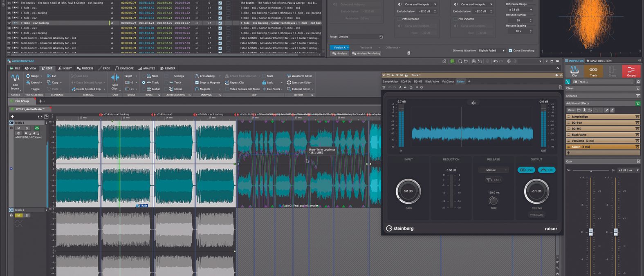Switch to the INSERT tab
The height and width of the screenshot is (276, 644).
pos(65,68)
